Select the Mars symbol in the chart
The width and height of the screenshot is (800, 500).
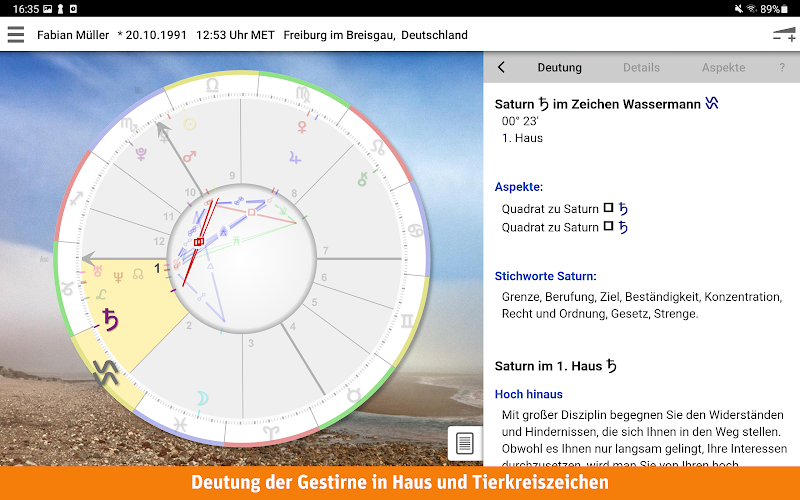(x=190, y=155)
